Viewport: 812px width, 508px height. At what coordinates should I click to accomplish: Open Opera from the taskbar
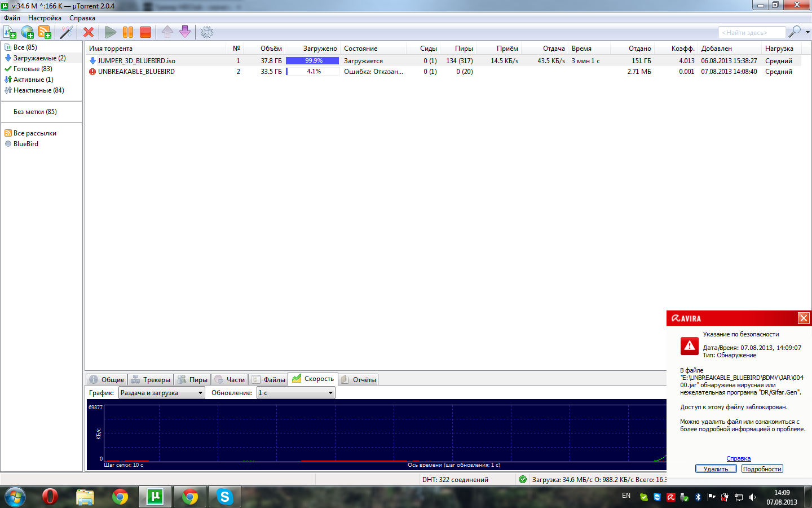pyautogui.click(x=50, y=497)
